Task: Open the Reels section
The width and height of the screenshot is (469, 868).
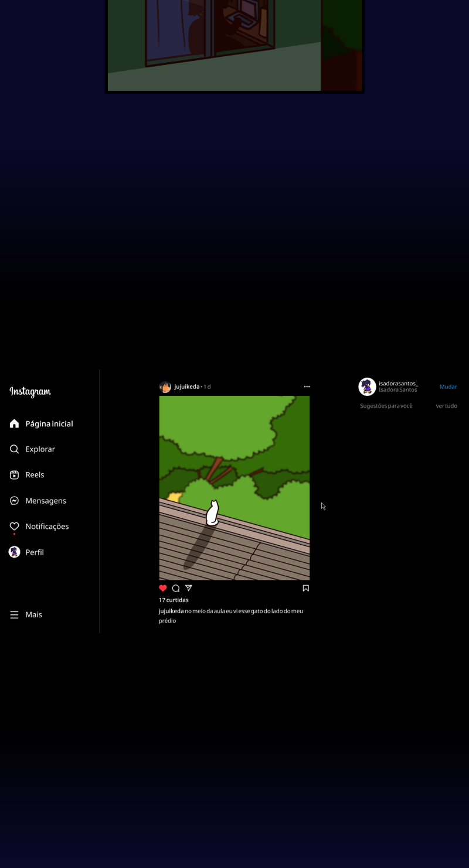Action: point(15,475)
